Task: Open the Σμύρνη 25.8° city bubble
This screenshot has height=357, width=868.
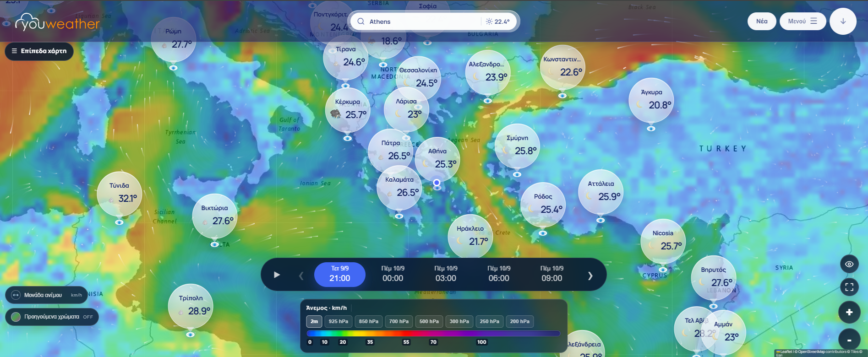Action: [517, 146]
